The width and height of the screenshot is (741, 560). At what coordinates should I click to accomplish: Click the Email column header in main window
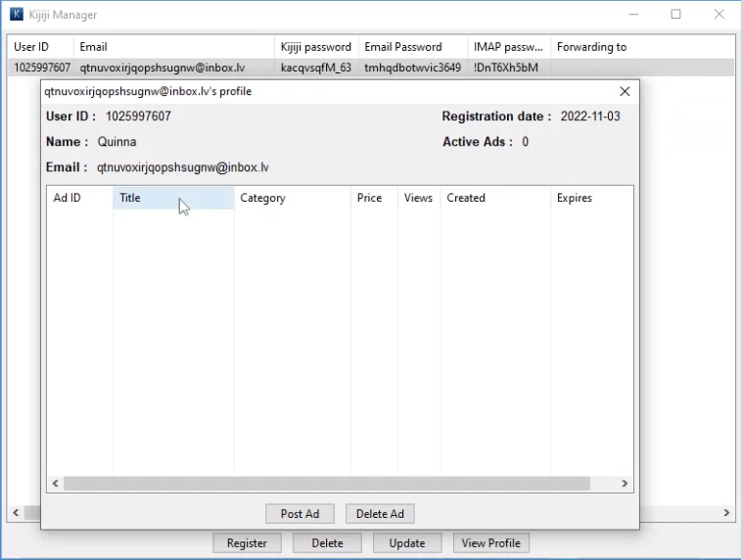[174, 47]
